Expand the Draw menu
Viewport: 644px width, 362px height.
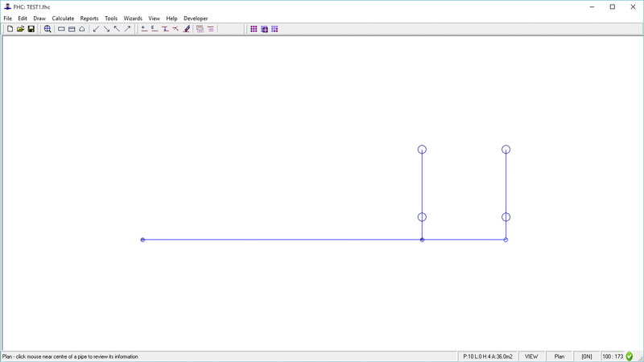click(39, 19)
